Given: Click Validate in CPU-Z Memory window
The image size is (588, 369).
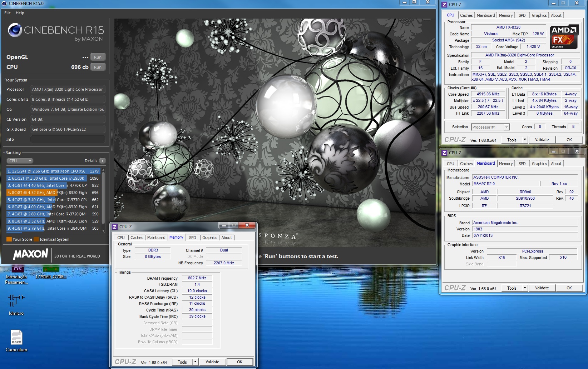Looking at the screenshot, I should click(212, 362).
